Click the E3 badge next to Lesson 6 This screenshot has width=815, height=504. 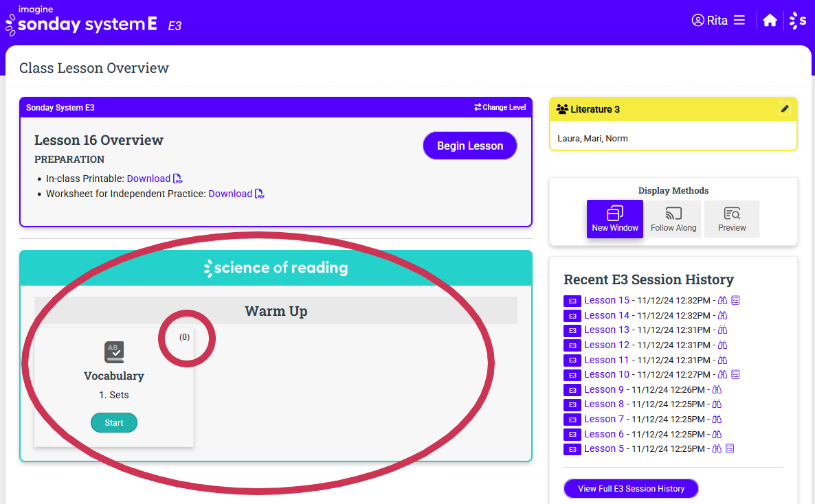point(572,435)
